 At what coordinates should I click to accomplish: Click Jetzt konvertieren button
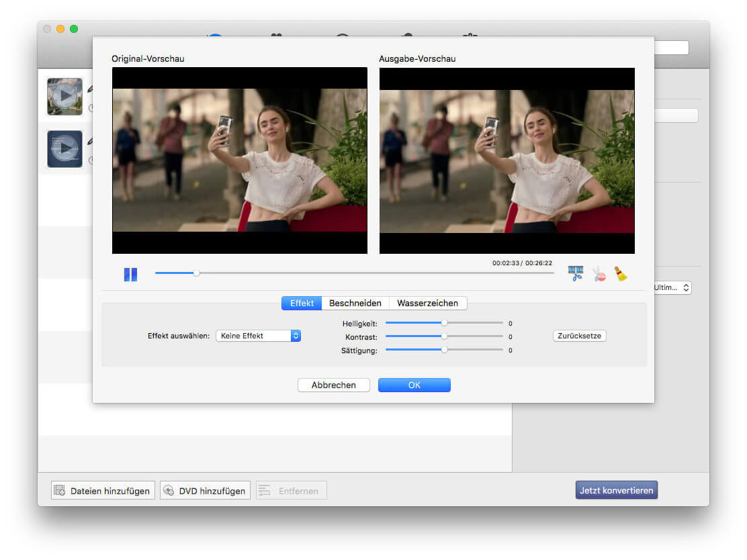click(x=617, y=490)
